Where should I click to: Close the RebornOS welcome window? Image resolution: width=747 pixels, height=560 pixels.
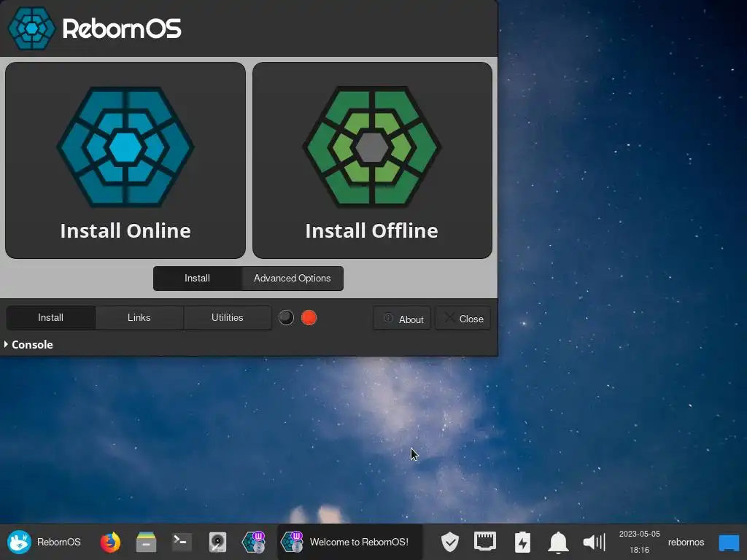tap(462, 318)
